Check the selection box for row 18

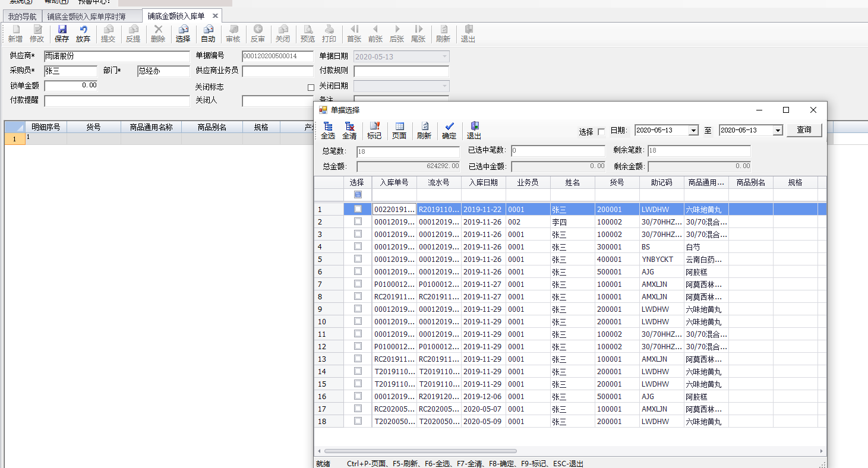point(358,421)
